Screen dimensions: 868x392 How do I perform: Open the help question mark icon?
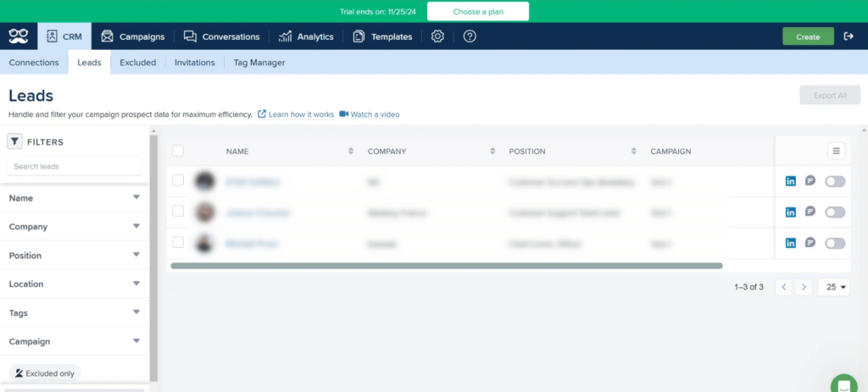click(x=470, y=36)
